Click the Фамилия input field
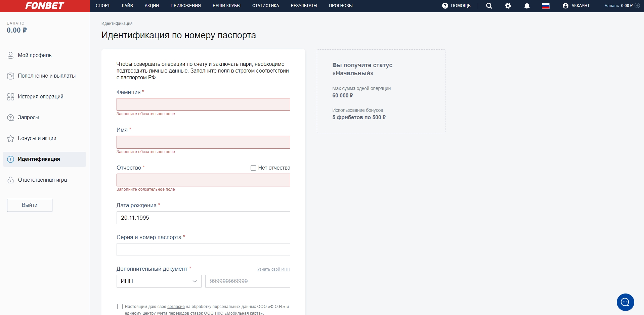Viewport: 644px width, 315px height. pos(203,104)
